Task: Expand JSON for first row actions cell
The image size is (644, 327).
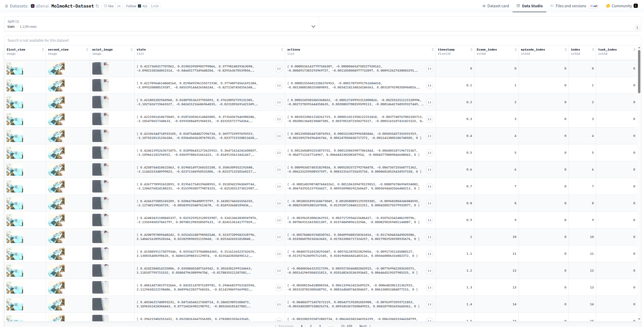Action: coord(429,69)
